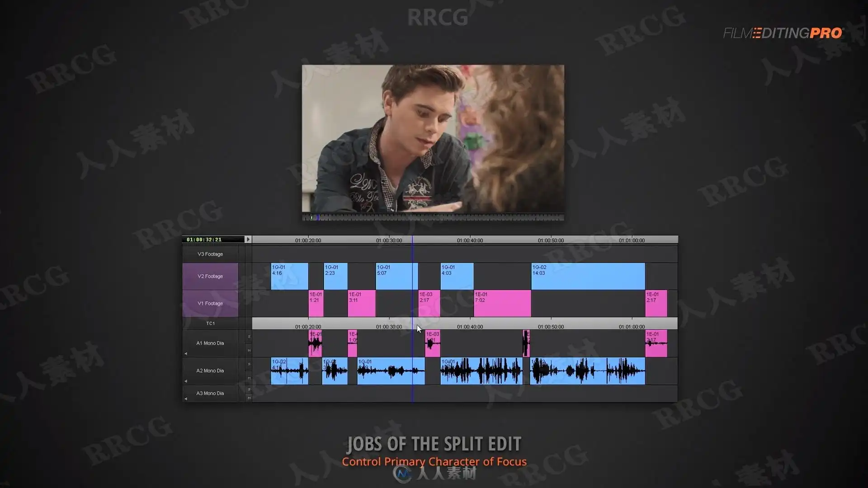
Task: Select the V2 Footage track header
Action: 210,276
